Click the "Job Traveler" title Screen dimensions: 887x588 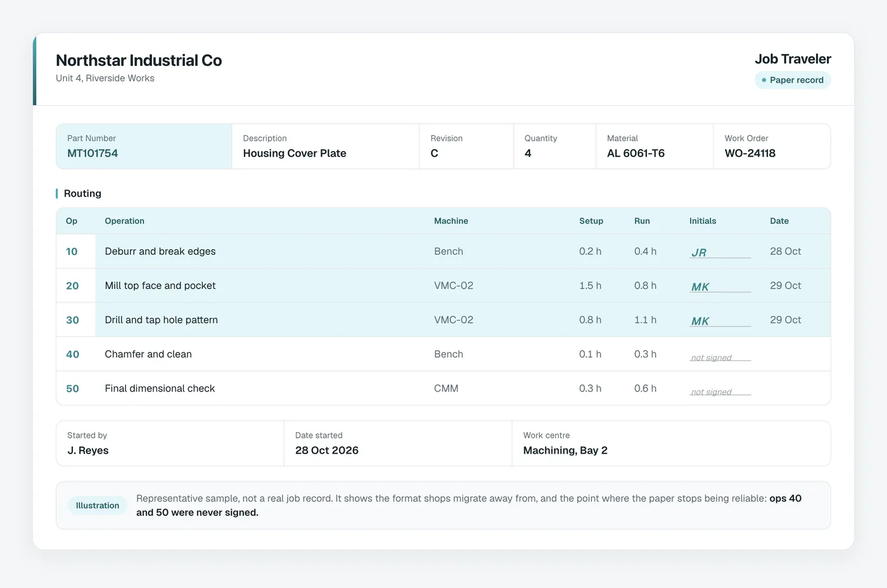click(x=793, y=59)
